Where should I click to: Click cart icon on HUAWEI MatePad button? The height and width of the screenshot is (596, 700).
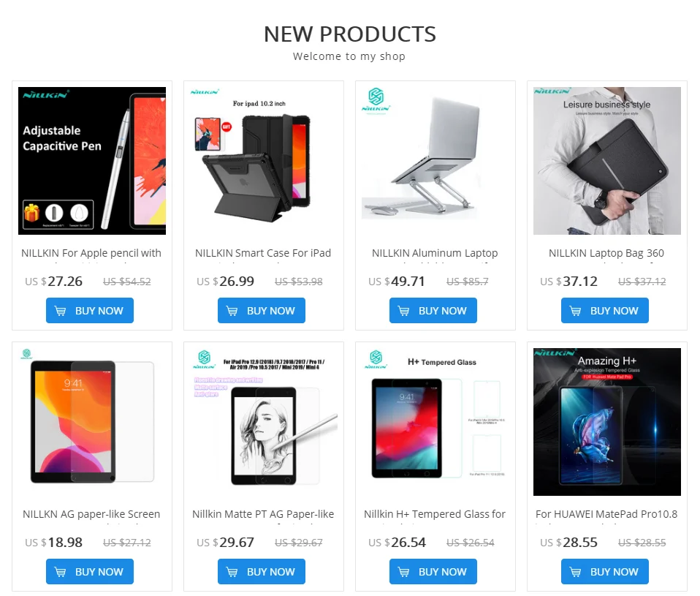click(x=575, y=571)
